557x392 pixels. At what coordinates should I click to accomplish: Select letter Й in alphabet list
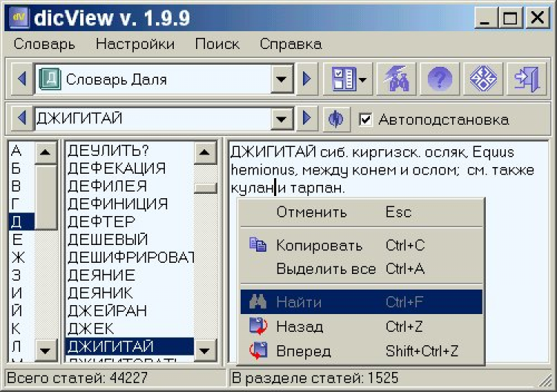(22, 310)
